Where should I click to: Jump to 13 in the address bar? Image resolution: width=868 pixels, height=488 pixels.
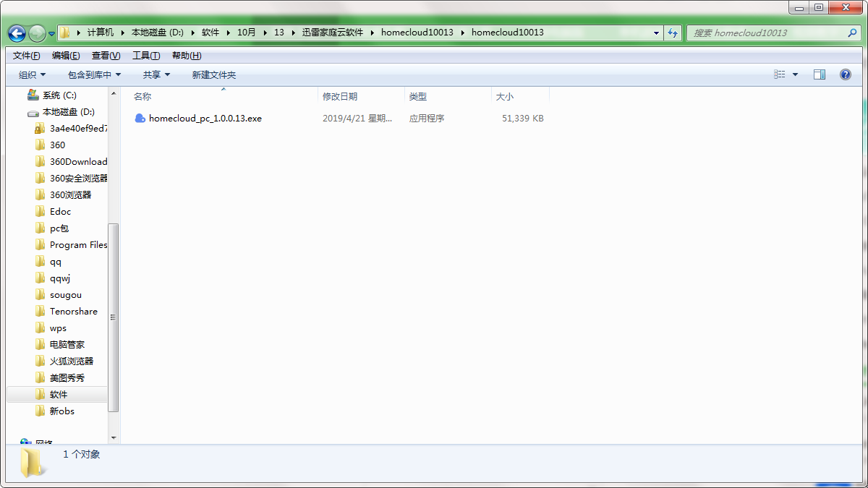(279, 33)
